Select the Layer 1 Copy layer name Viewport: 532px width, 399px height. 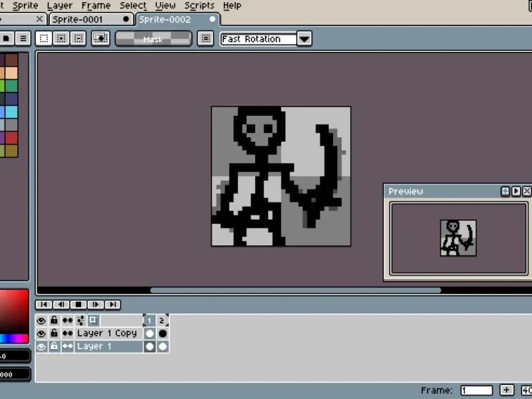tap(108, 333)
